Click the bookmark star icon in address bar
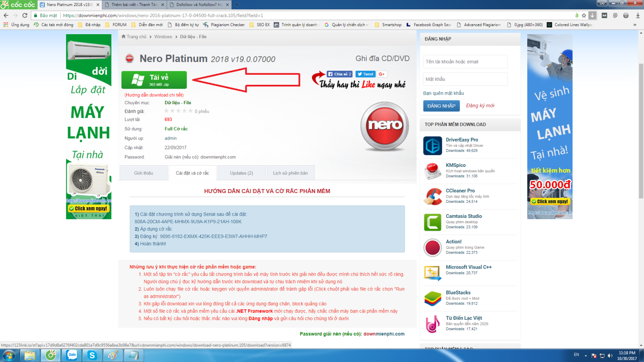Image resolution: width=644 pixels, height=362 pixels. click(x=584, y=15)
